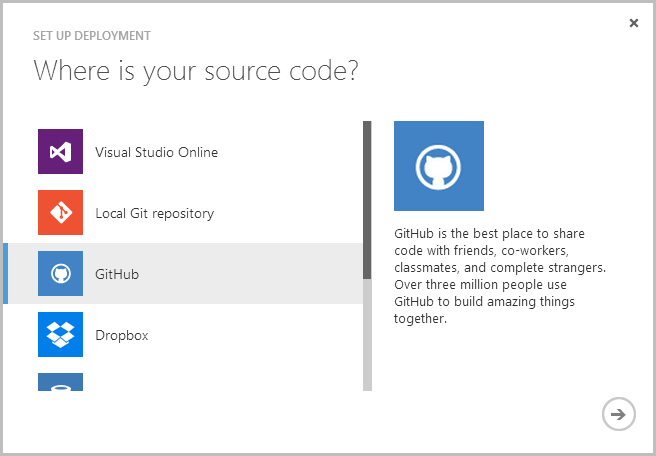
Task: Select the GitHub label in the list
Action: pos(117,274)
